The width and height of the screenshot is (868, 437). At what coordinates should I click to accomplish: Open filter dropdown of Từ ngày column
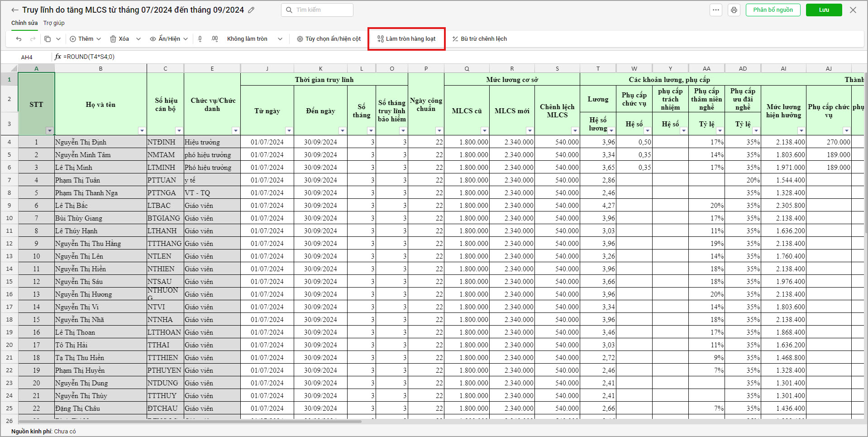point(289,131)
